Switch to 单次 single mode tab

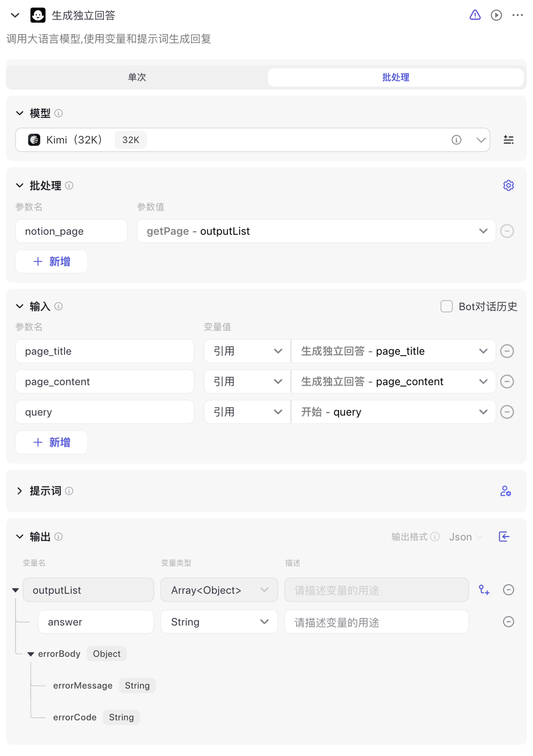coord(137,77)
